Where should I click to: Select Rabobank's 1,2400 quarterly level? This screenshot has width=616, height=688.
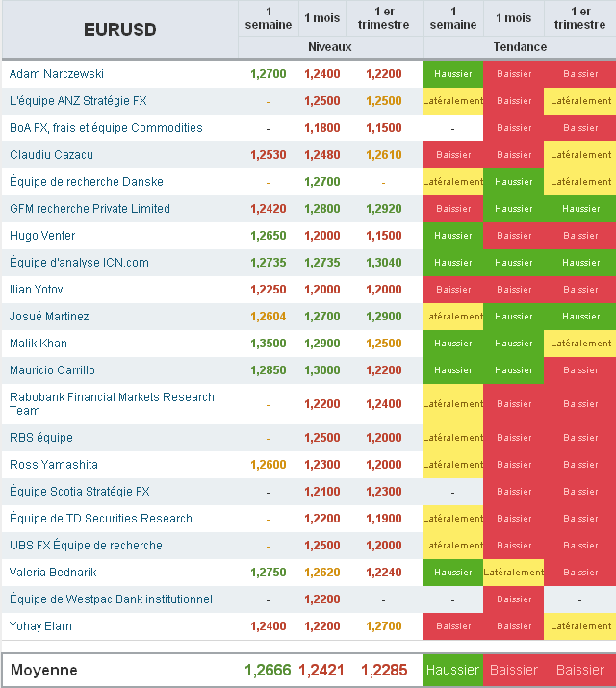(384, 404)
